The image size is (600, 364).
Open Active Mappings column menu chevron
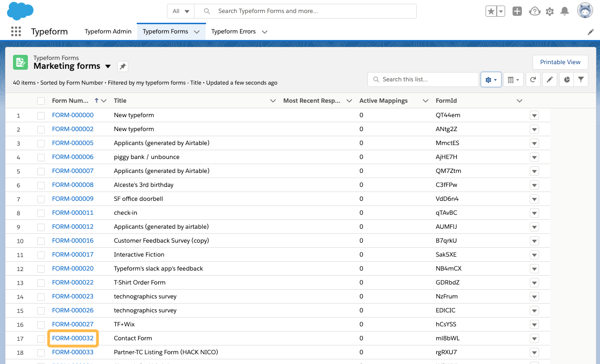pyautogui.click(x=426, y=100)
